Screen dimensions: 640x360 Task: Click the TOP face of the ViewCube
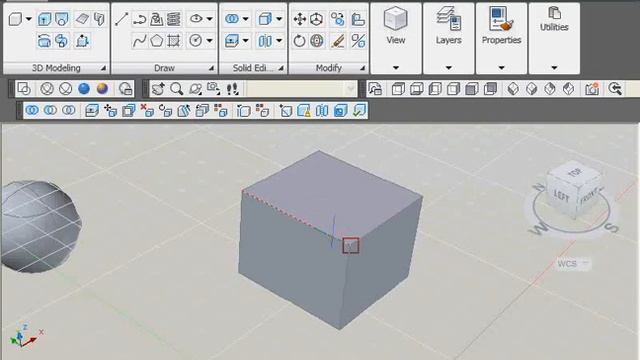click(x=575, y=172)
